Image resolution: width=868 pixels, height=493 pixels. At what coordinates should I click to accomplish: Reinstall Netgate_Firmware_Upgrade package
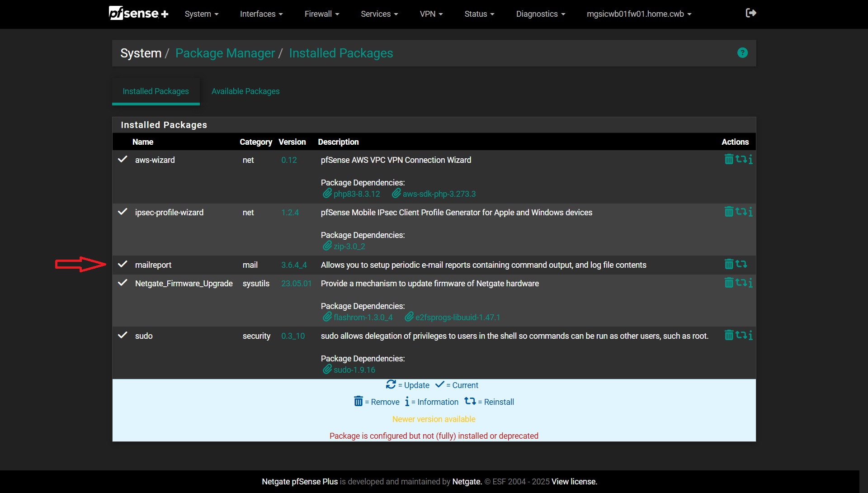pos(741,283)
